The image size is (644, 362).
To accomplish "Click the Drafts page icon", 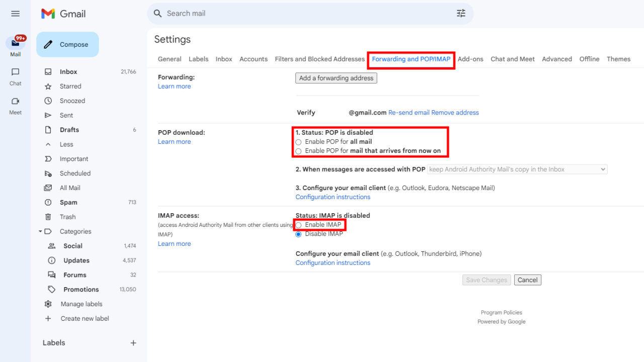I will (48, 130).
